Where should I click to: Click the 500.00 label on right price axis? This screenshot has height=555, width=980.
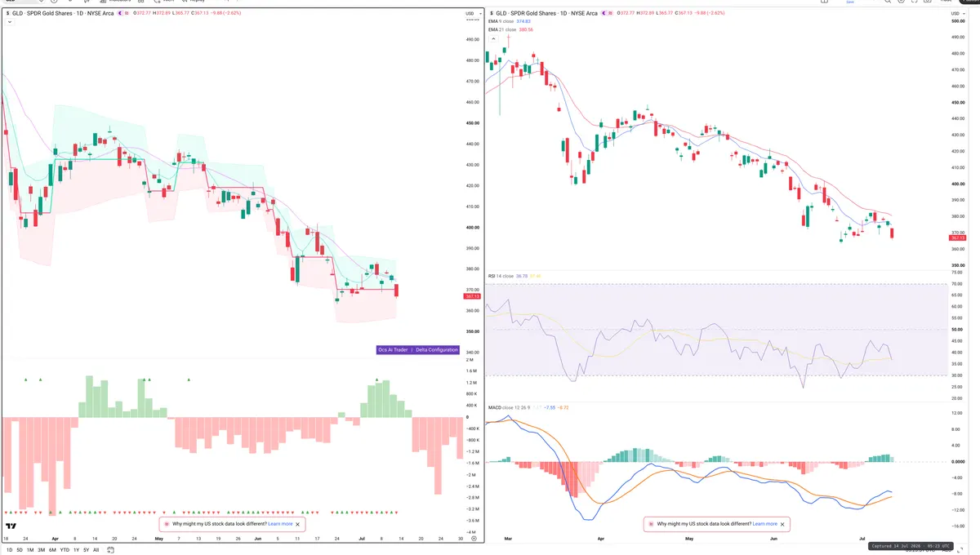[x=957, y=21]
